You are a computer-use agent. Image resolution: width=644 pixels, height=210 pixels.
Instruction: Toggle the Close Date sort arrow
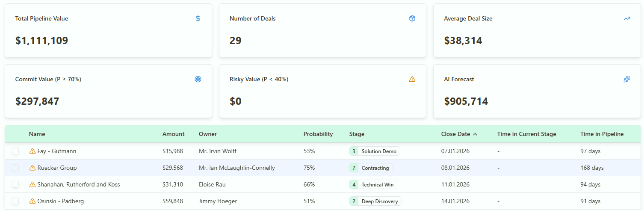[x=475, y=134]
